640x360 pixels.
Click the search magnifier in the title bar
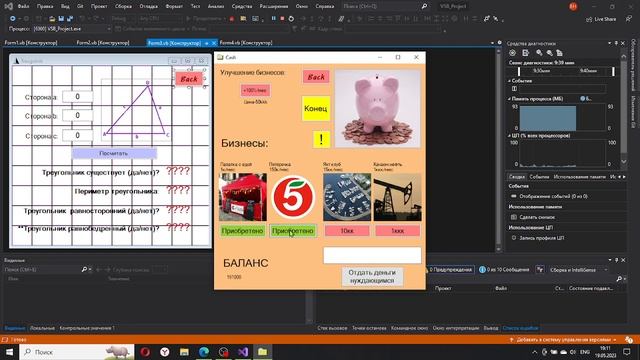click(424, 6)
